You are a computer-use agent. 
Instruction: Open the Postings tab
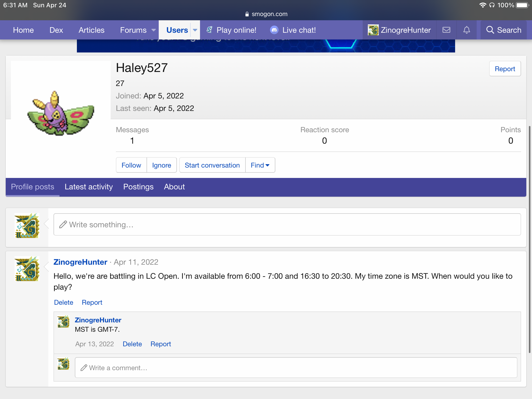[138, 187]
